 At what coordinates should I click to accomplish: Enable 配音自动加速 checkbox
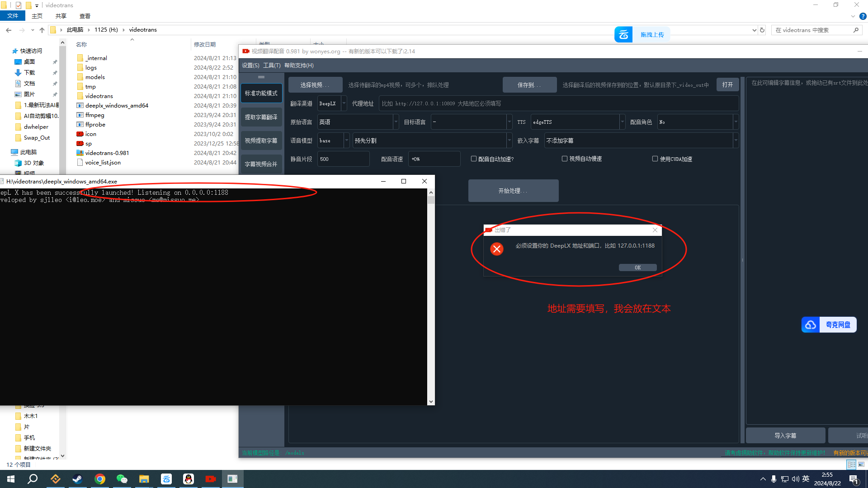474,159
